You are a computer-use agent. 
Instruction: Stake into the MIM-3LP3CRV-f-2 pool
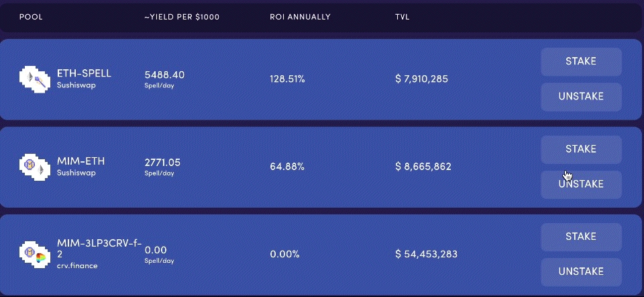[x=581, y=237]
